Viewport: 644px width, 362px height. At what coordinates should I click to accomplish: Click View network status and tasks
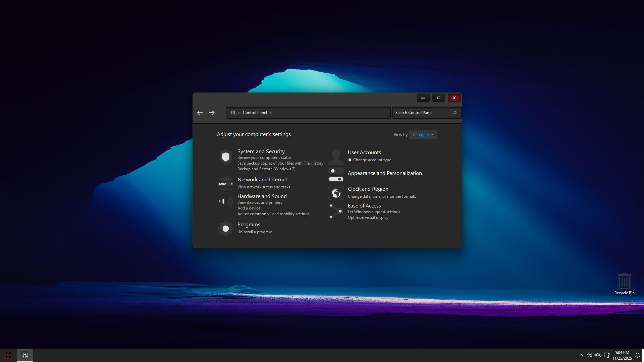(x=264, y=187)
